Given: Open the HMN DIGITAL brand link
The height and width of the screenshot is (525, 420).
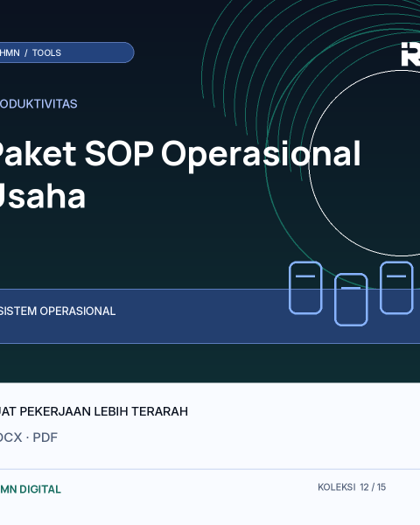Looking at the screenshot, I should point(31,489).
